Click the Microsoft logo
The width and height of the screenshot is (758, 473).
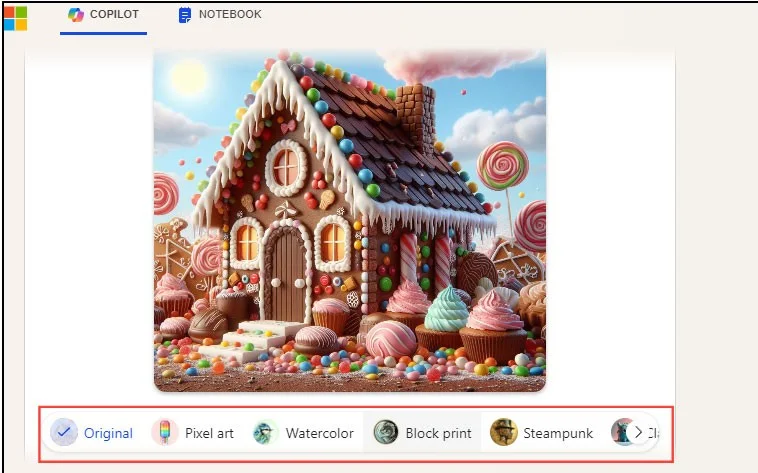(x=15, y=18)
